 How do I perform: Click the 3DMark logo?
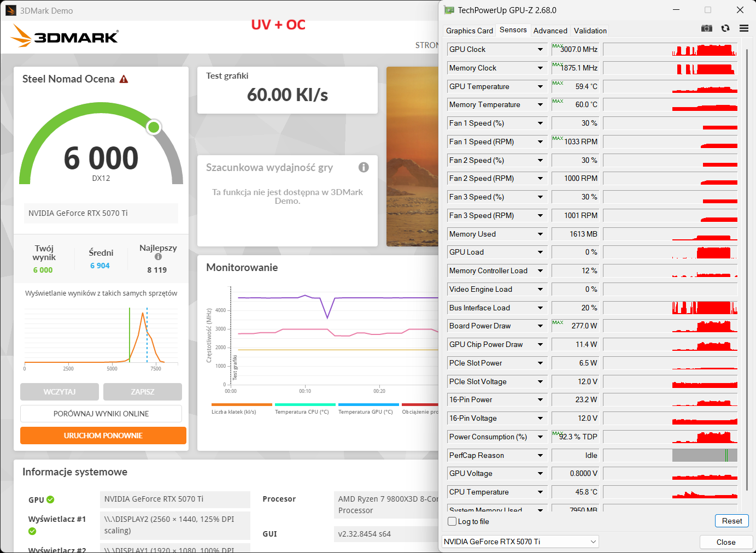point(65,36)
